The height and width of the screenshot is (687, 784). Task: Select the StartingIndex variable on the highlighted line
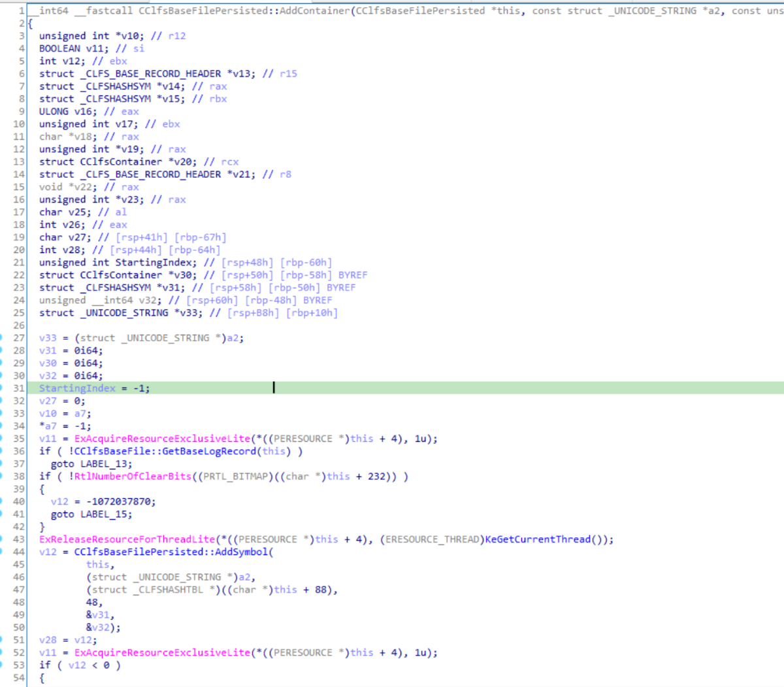tap(77, 388)
